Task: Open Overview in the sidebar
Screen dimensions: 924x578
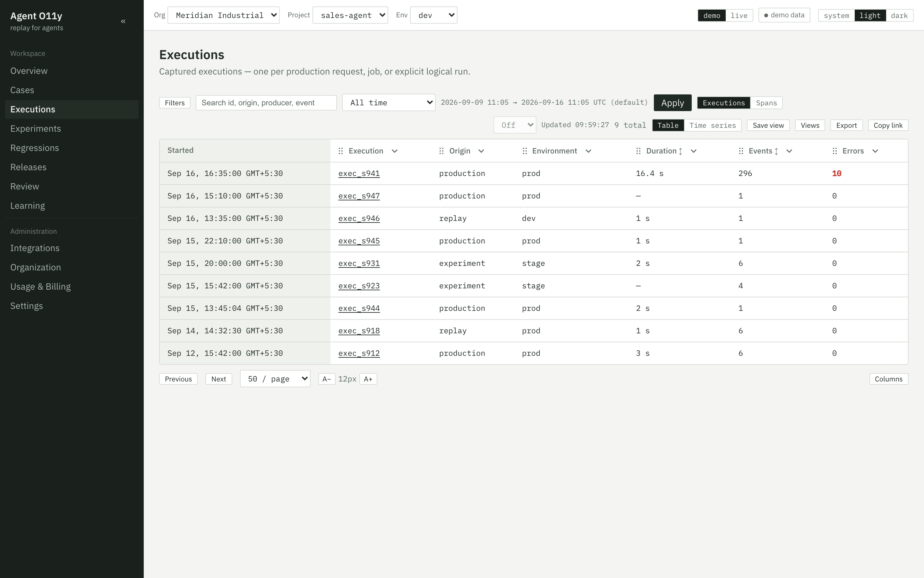Action: [x=72, y=71]
